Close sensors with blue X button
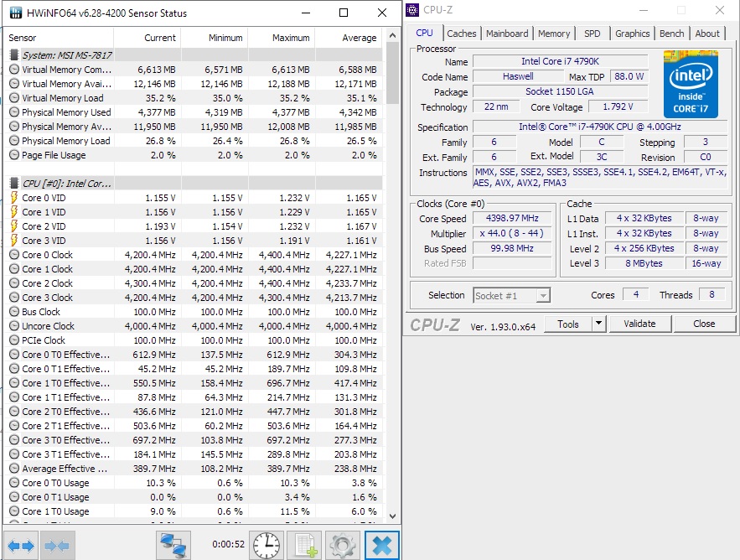The width and height of the screenshot is (740, 560). (x=382, y=546)
